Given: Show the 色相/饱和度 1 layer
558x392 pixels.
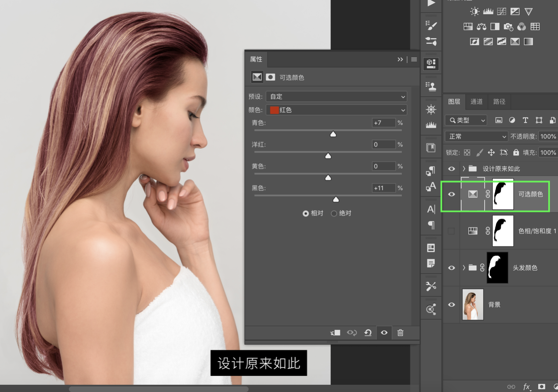Looking at the screenshot, I should 451,231.
